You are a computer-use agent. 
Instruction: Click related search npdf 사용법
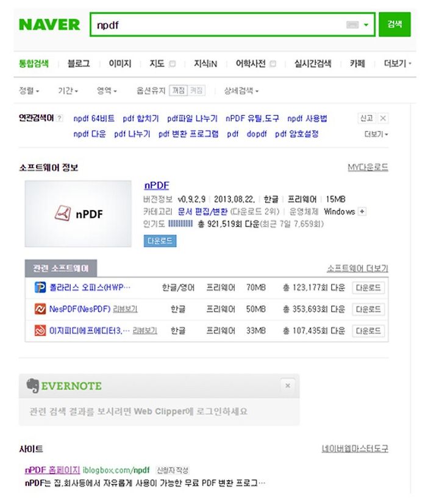pos(307,118)
